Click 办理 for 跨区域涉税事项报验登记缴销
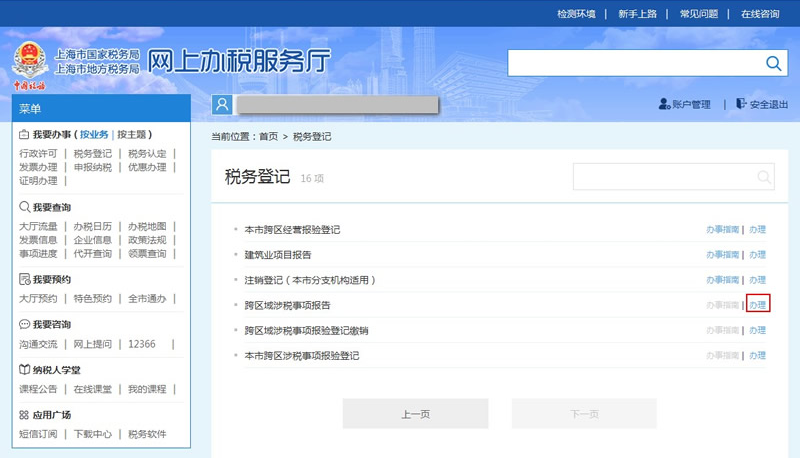 pos(758,330)
